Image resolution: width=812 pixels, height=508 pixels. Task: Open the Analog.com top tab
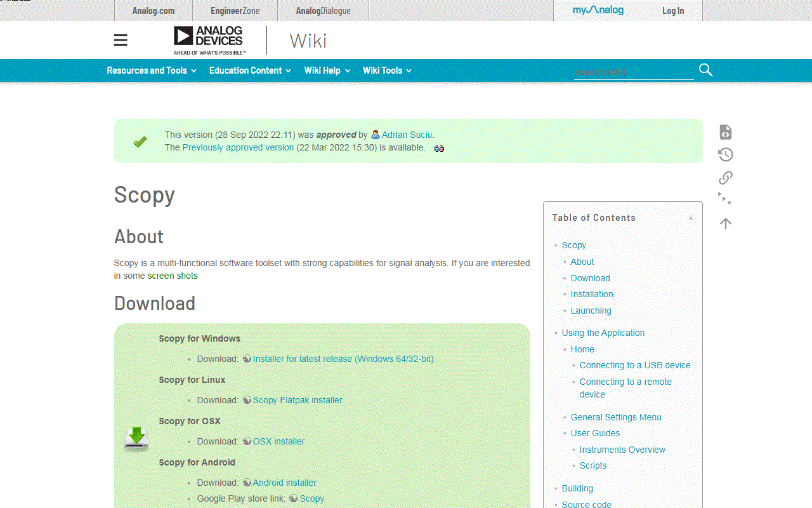click(154, 11)
